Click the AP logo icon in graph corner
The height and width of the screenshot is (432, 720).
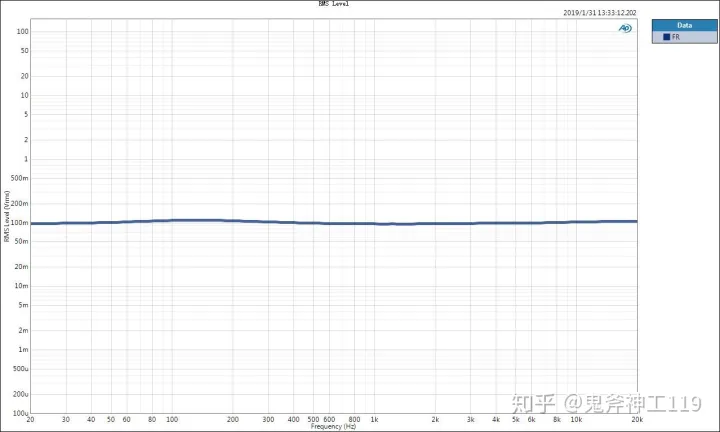click(625, 28)
